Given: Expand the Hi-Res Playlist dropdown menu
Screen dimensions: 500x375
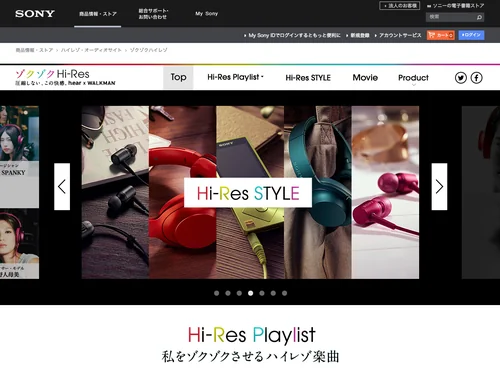Looking at the screenshot, I should click(x=235, y=77).
